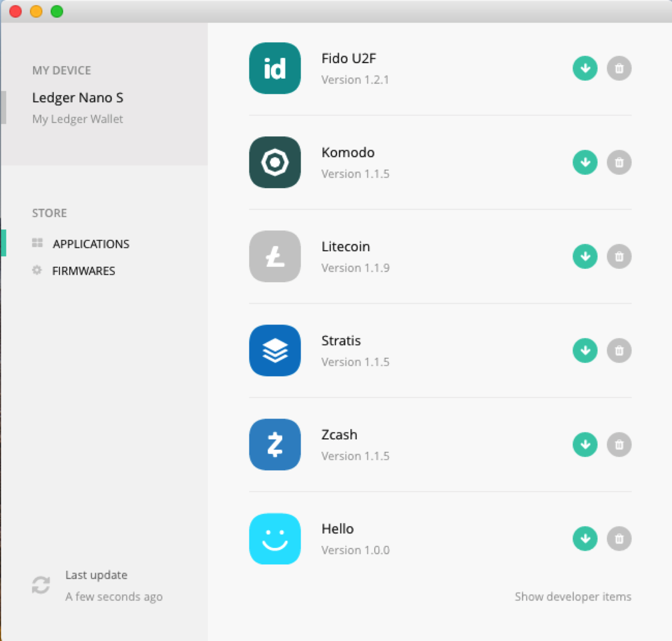Install the Hello app
Image resolution: width=672 pixels, height=641 pixels.
coord(585,539)
